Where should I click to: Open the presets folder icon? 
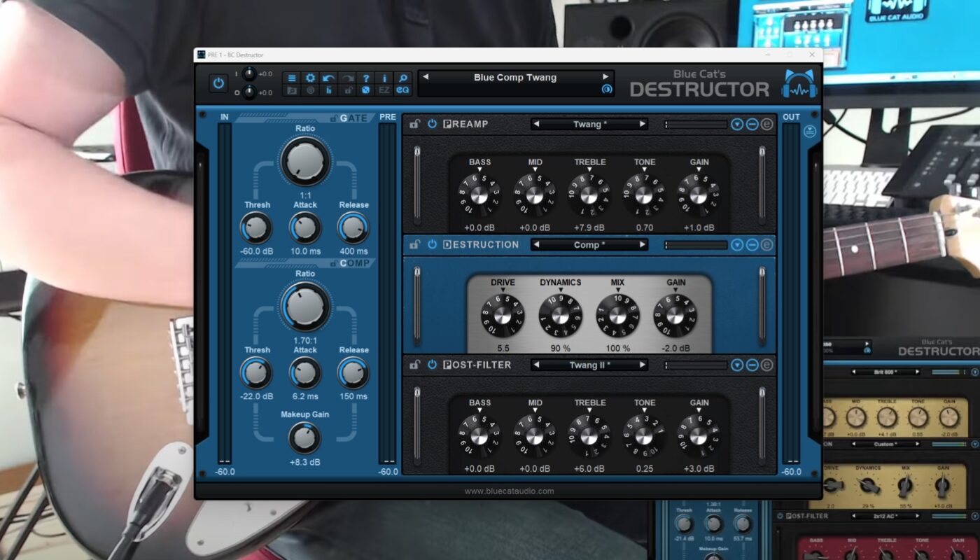point(292,90)
